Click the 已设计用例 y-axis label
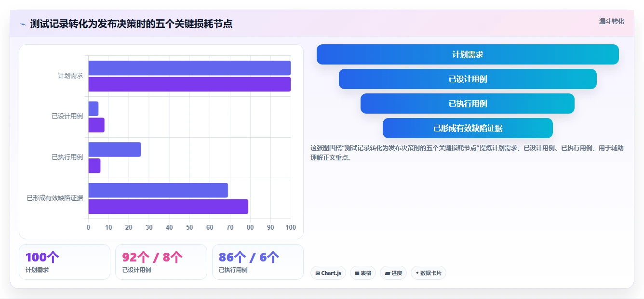The height and width of the screenshot is (299, 644). point(67,117)
